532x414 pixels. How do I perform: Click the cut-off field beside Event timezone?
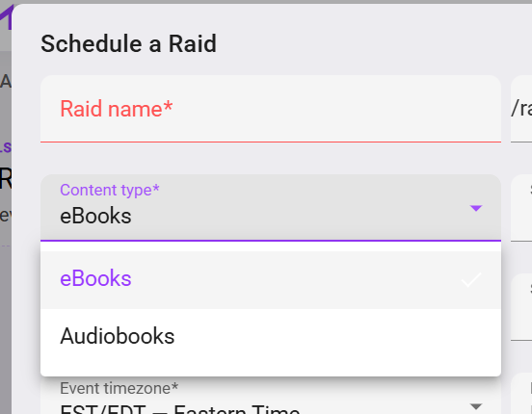521,394
